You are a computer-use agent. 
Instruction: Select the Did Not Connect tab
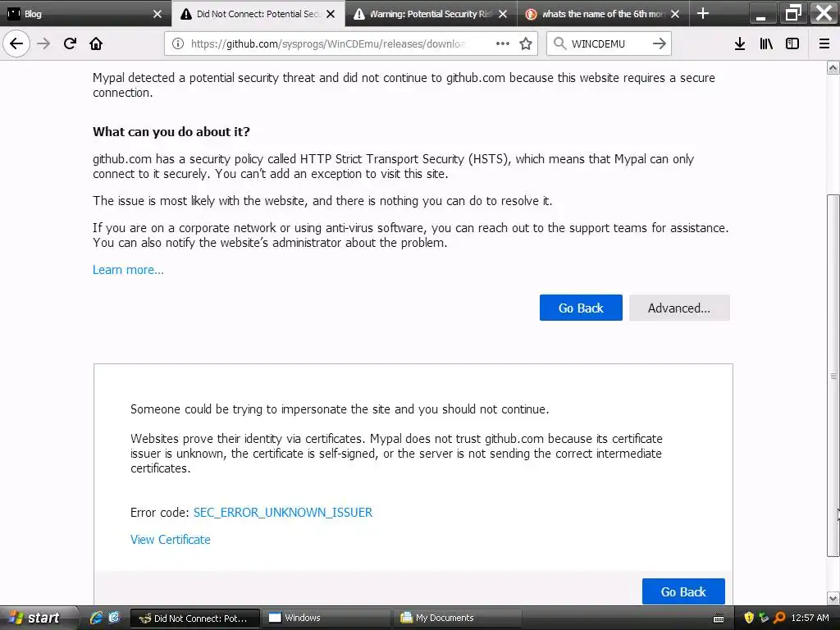click(258, 14)
